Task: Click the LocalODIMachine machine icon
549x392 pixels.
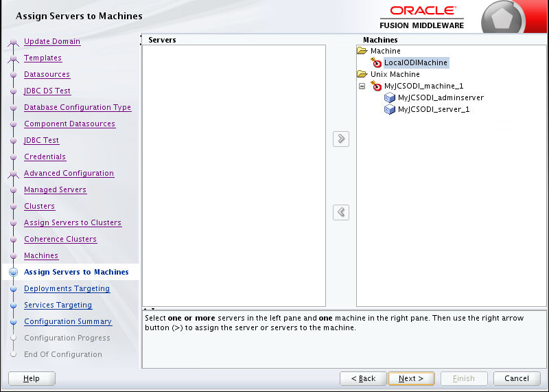Action: tap(376, 62)
